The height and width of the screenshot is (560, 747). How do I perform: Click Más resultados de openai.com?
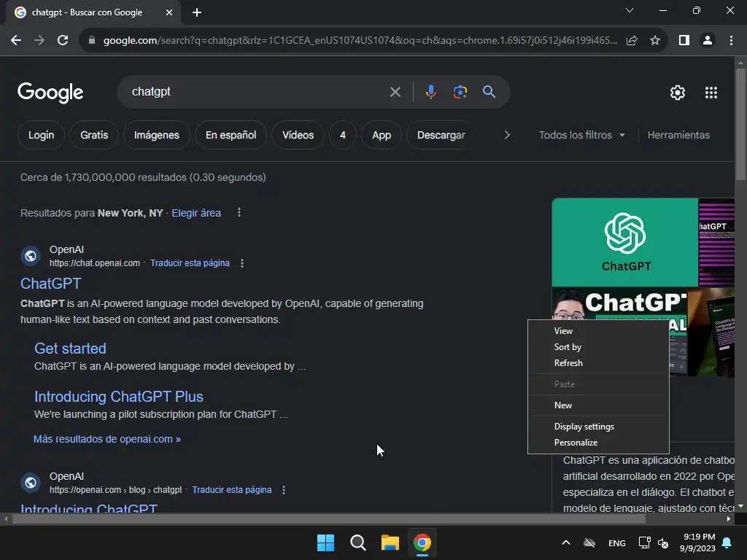point(107,439)
